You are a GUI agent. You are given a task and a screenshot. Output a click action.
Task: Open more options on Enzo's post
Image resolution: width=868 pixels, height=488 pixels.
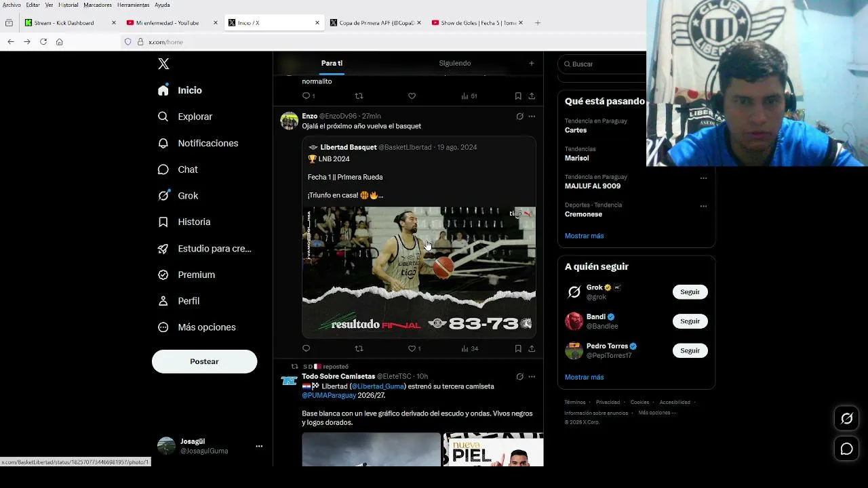[x=532, y=117]
